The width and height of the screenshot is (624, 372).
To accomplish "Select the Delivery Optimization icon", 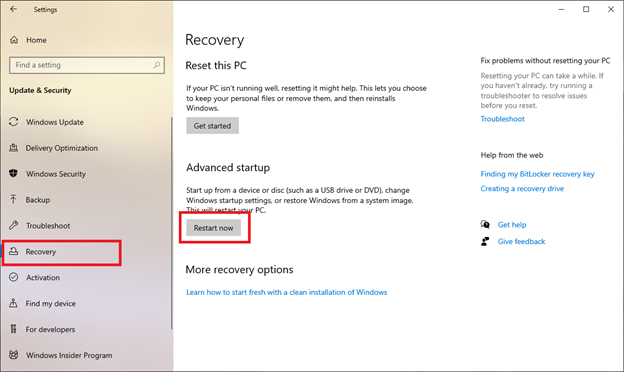I will click(x=14, y=148).
